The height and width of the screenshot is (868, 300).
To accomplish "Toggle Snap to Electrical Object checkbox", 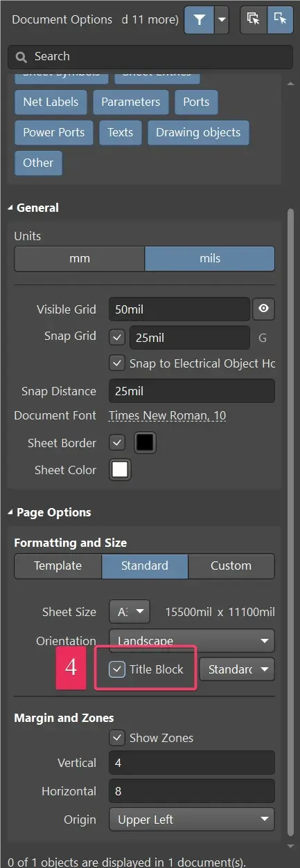I will (x=117, y=363).
